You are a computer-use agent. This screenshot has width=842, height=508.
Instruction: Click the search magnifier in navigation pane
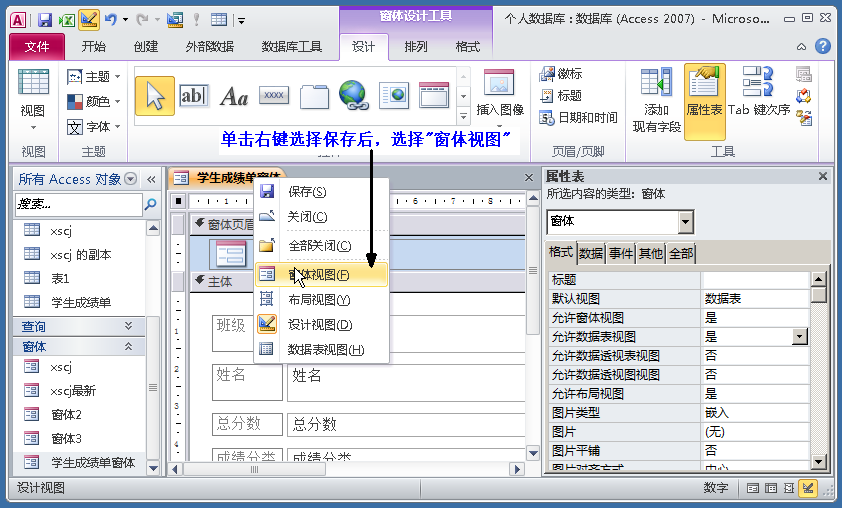(x=151, y=204)
